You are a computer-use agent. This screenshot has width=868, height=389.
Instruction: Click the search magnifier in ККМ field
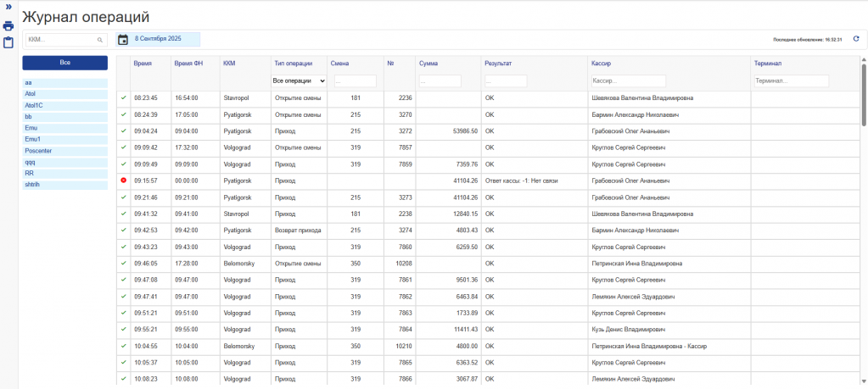(x=99, y=40)
